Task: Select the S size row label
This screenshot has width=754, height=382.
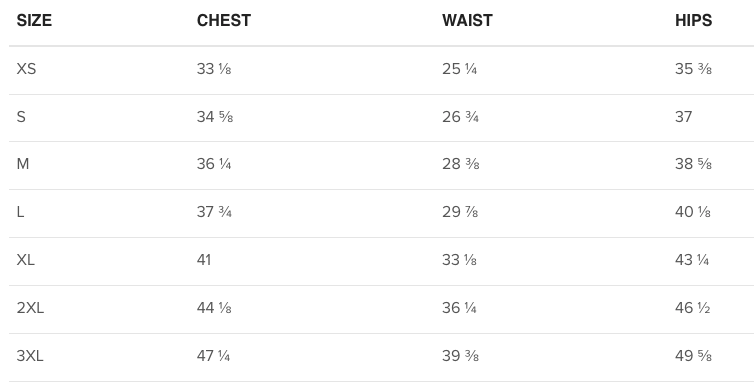Action: tap(21, 117)
